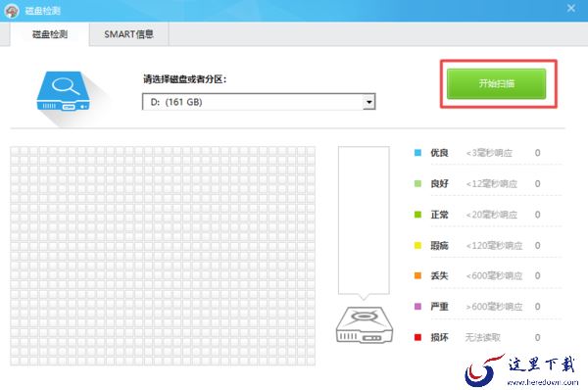Click the <20毫秒响应 text
The image size is (588, 390).
click(x=492, y=215)
